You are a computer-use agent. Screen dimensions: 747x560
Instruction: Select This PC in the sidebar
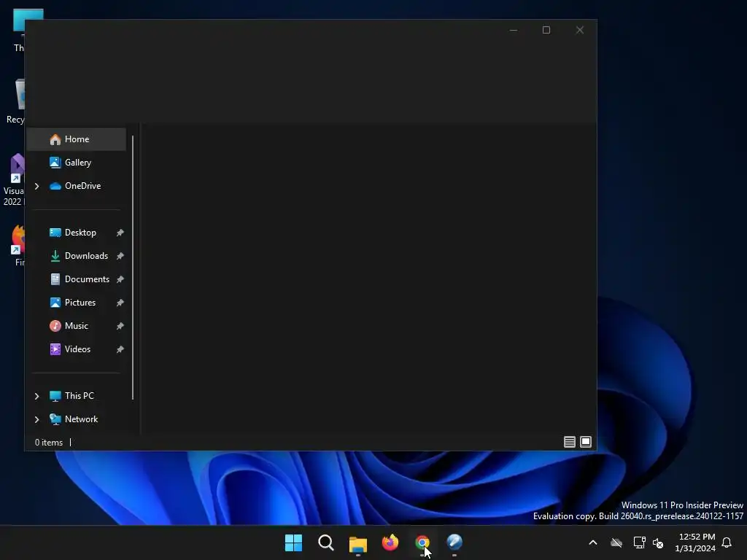coord(76,396)
